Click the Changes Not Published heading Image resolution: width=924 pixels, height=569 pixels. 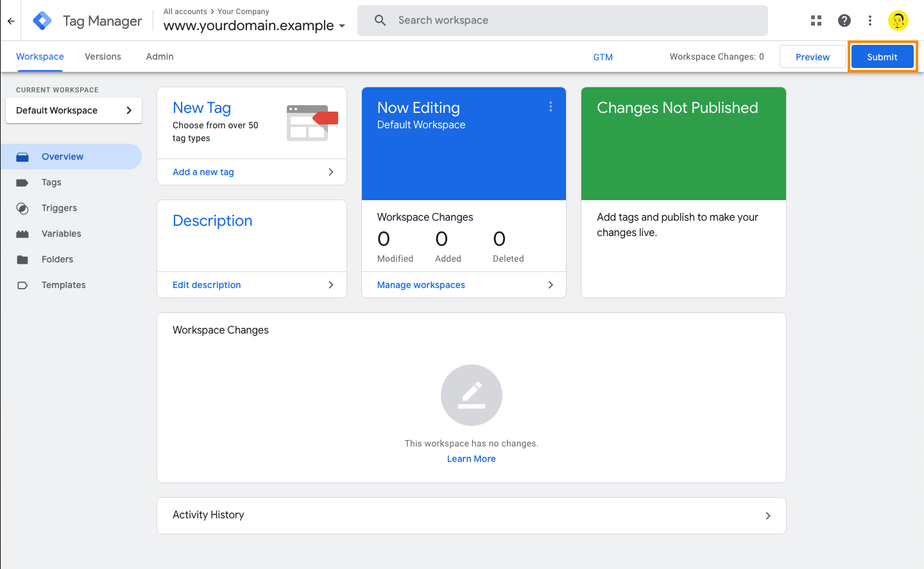tap(678, 108)
